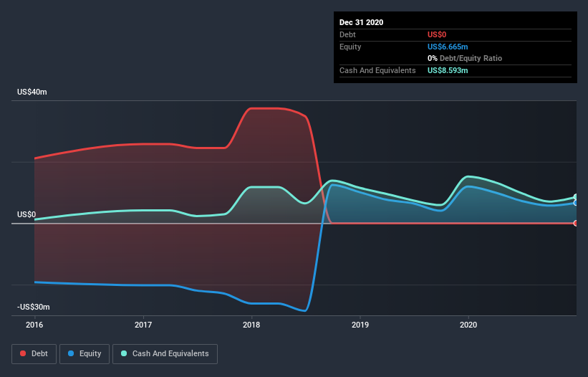Select the teal Cash endpoint marker

[x=576, y=197]
